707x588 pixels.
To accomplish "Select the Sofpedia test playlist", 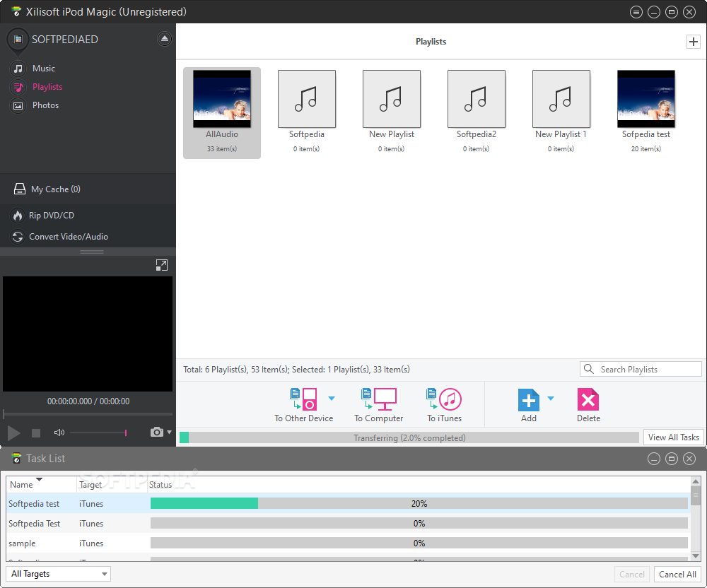I will [645, 111].
